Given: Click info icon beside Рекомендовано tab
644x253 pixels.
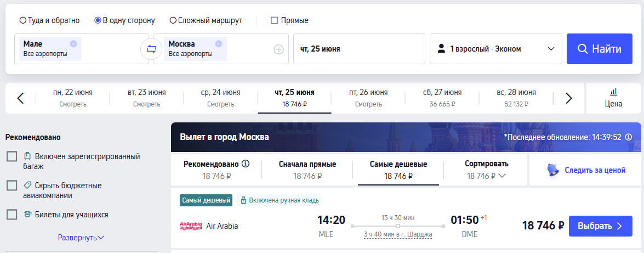Looking at the screenshot, I should (x=246, y=164).
